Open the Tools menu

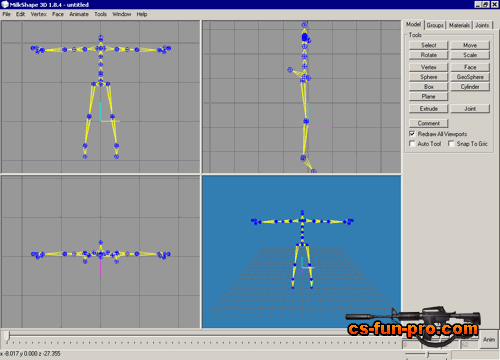coord(100,14)
